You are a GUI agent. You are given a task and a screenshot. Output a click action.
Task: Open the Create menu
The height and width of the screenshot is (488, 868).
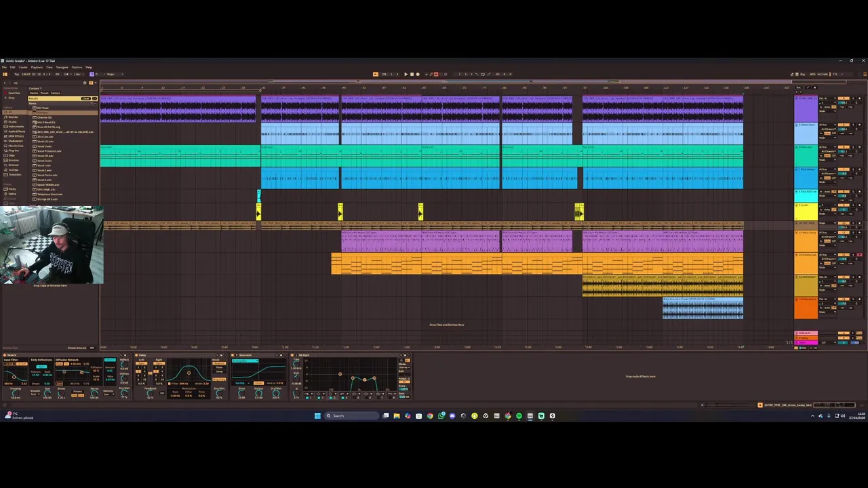(x=23, y=67)
